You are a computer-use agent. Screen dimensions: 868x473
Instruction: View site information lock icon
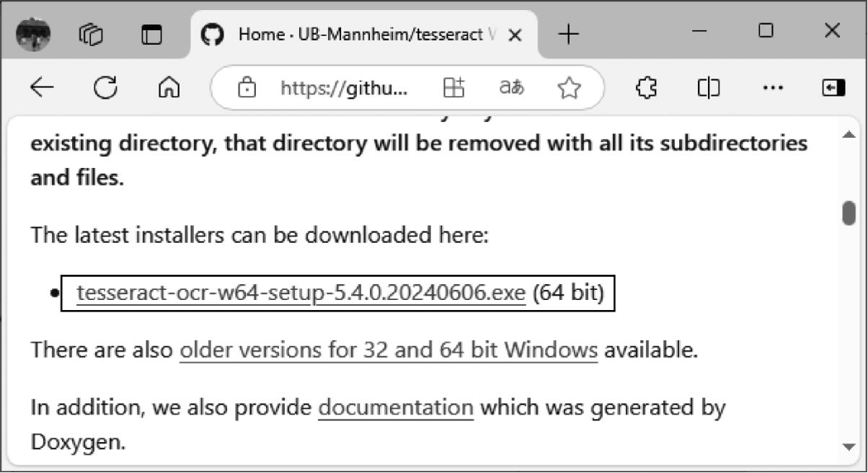(x=247, y=88)
